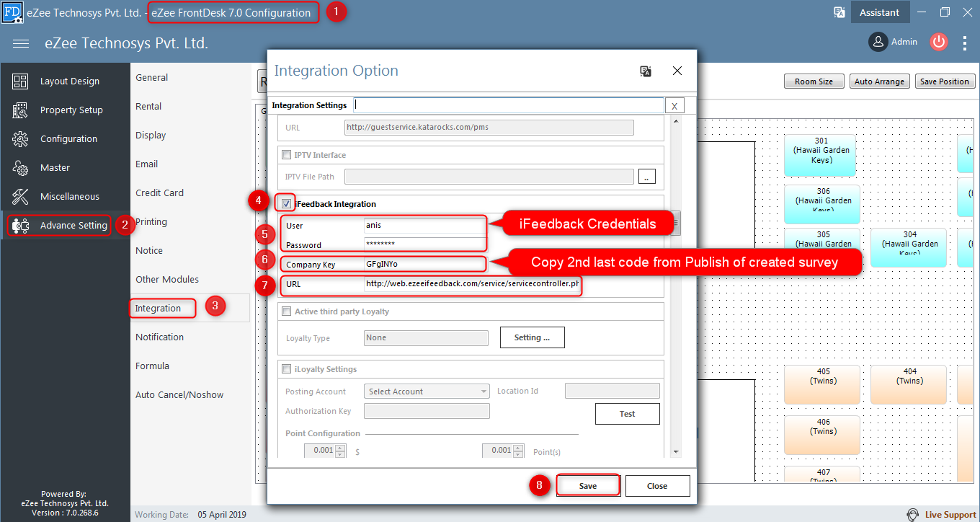This screenshot has width=980, height=522.
Task: Click the Layout Design sidebar icon
Action: click(20, 81)
